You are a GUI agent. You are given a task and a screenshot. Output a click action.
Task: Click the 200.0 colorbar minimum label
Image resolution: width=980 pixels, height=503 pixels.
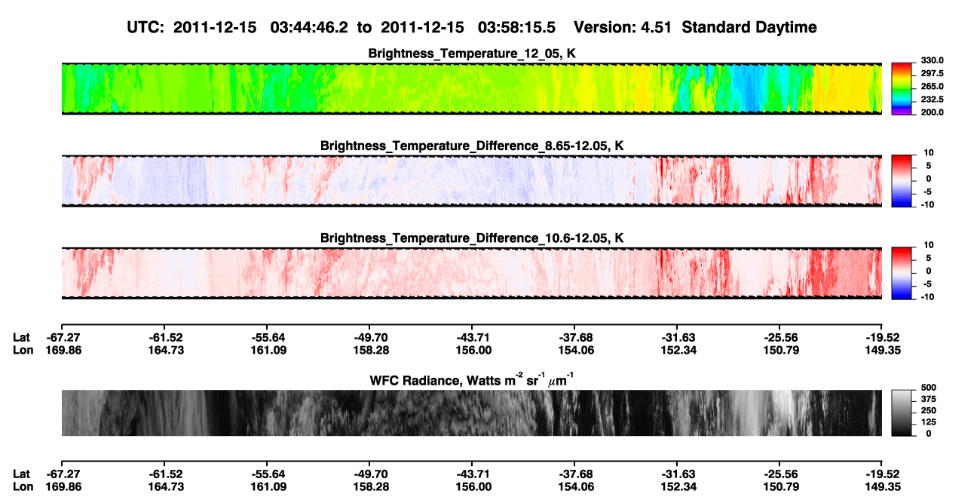pyautogui.click(x=932, y=112)
